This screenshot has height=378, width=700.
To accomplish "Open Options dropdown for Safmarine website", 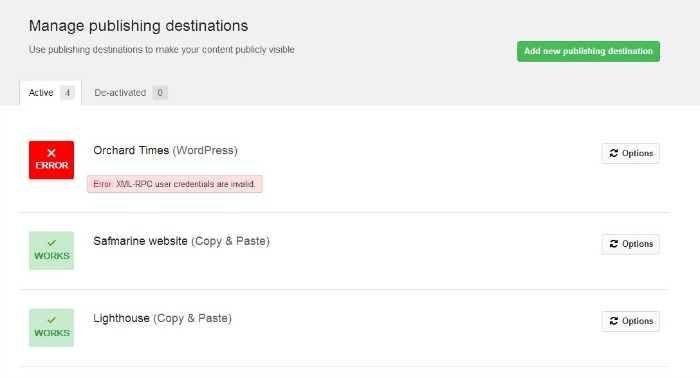I will point(630,244).
